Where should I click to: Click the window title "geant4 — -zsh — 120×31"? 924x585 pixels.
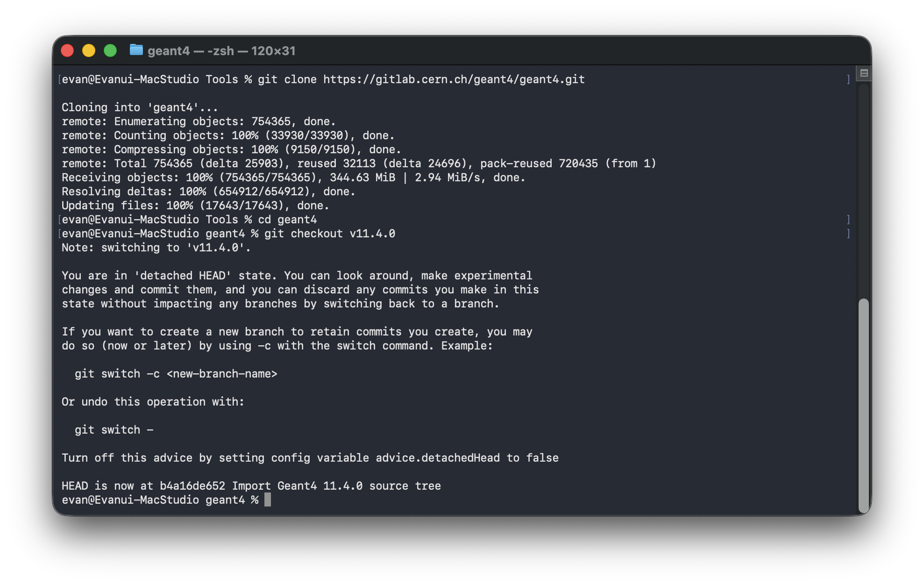(221, 50)
